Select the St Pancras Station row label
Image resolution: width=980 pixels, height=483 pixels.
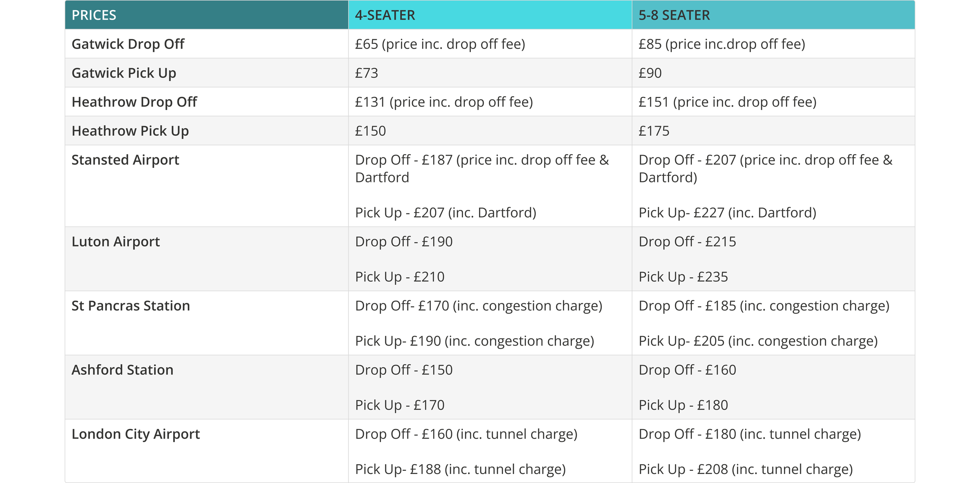131,306
